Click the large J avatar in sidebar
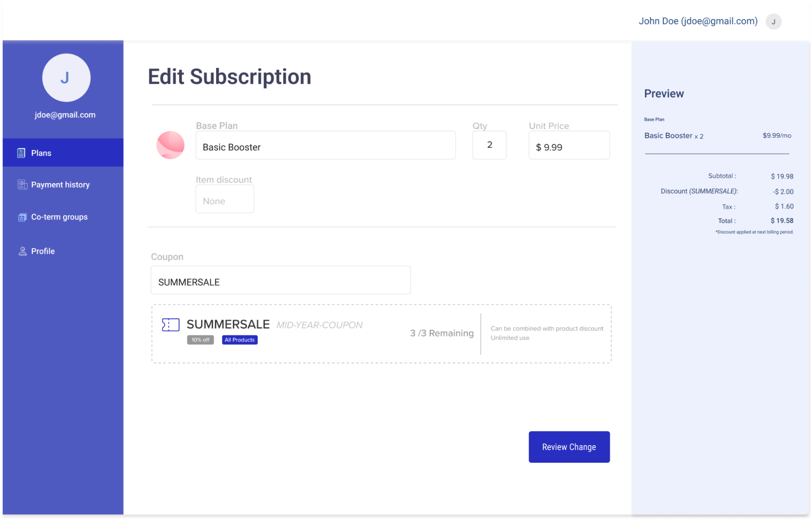 click(x=66, y=78)
